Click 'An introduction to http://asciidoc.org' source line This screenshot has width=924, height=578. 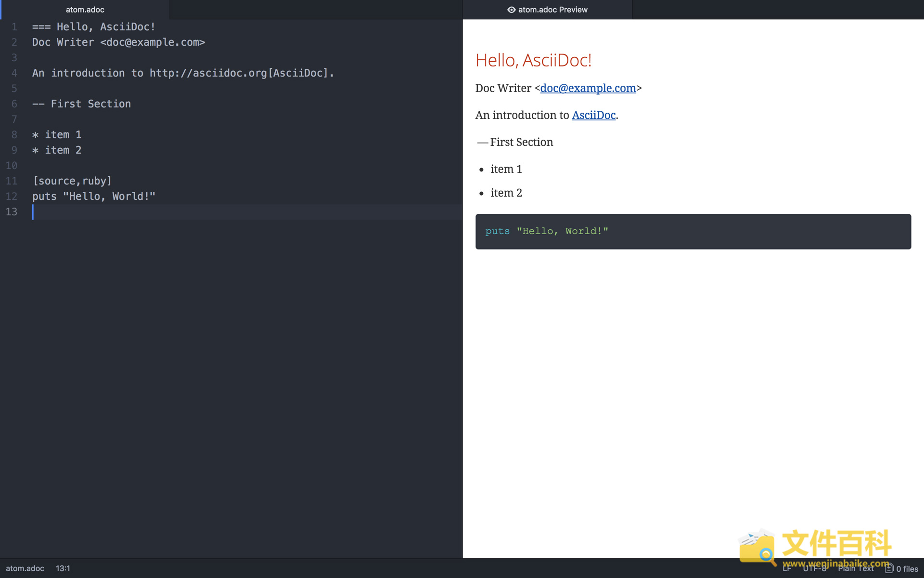183,73
